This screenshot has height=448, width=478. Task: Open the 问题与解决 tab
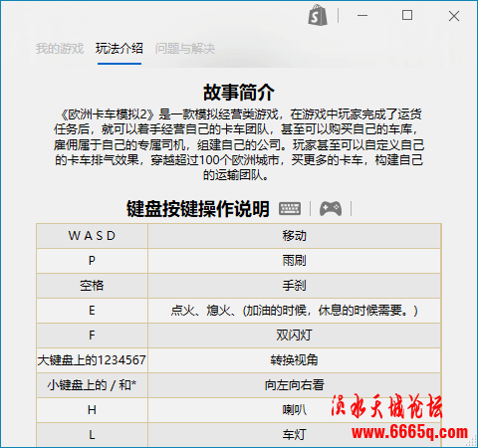(x=185, y=49)
